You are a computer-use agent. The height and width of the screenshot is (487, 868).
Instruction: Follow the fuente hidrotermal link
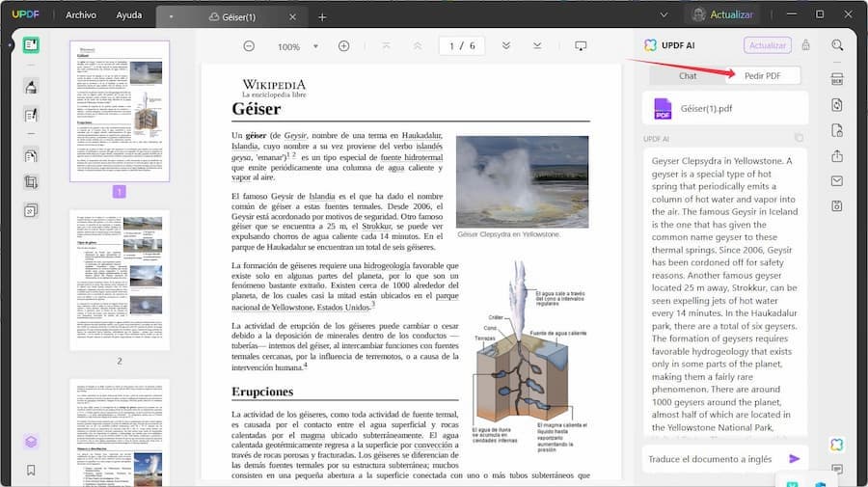tap(411, 157)
